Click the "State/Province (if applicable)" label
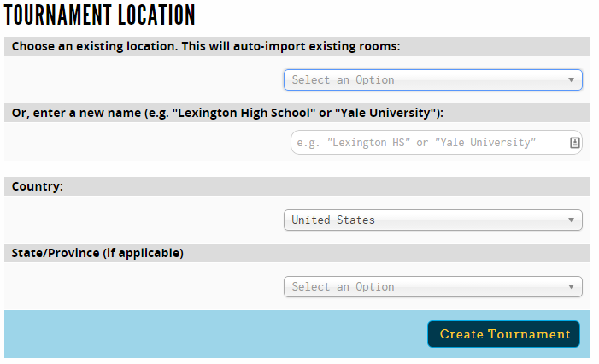The image size is (599, 364). pos(97,253)
